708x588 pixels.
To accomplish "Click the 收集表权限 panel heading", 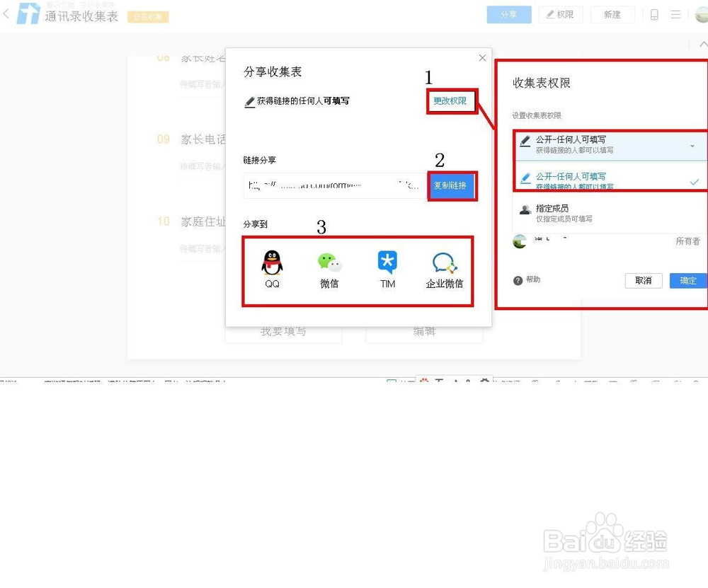I will 542,83.
